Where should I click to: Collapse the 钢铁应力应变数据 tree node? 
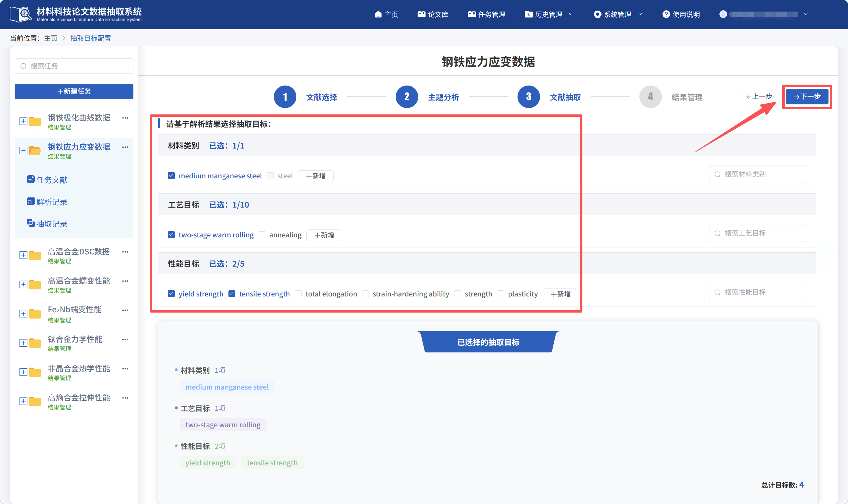[x=23, y=150]
